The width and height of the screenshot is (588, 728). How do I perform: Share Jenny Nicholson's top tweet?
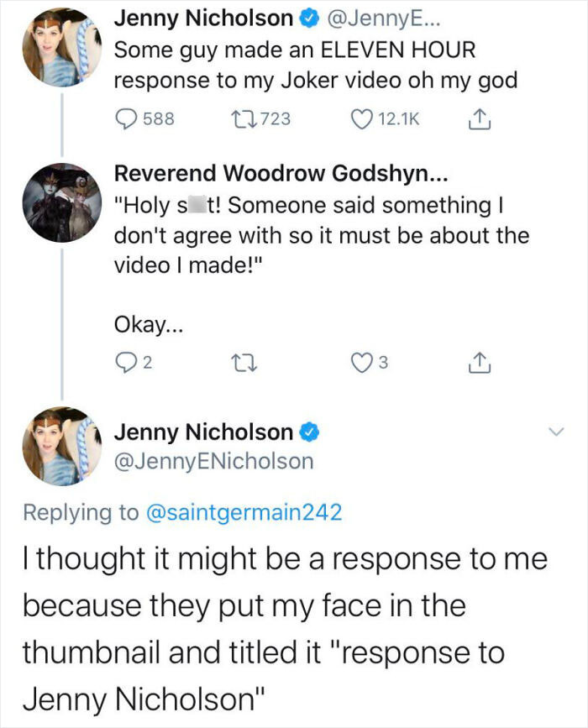tap(476, 118)
